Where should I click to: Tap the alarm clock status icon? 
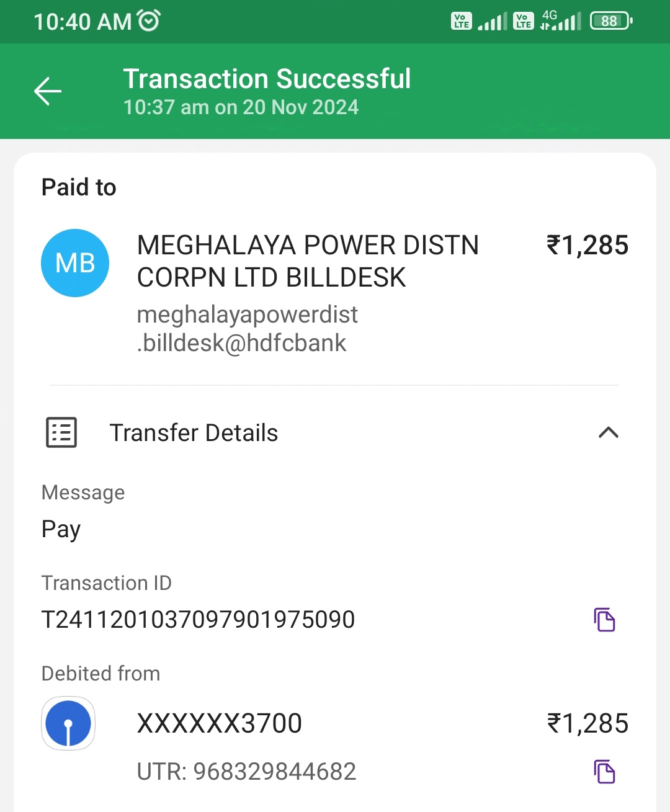pos(149,20)
